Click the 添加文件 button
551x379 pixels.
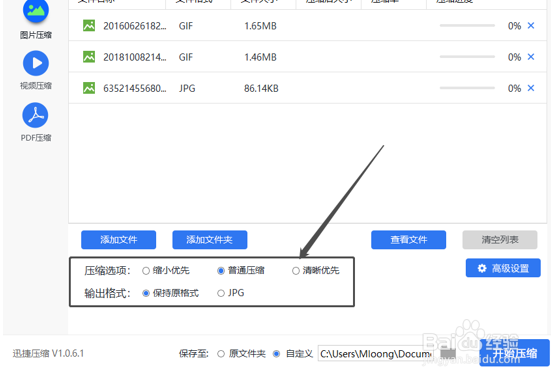point(118,240)
